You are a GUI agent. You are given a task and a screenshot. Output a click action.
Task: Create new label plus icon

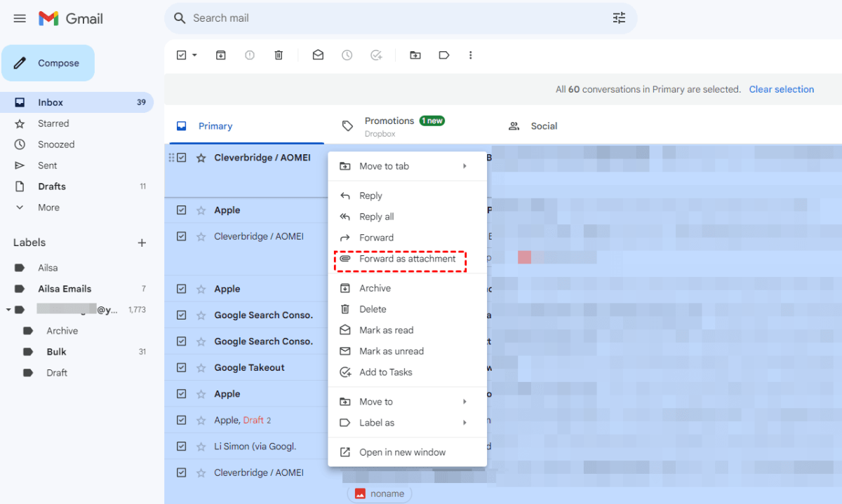point(142,243)
